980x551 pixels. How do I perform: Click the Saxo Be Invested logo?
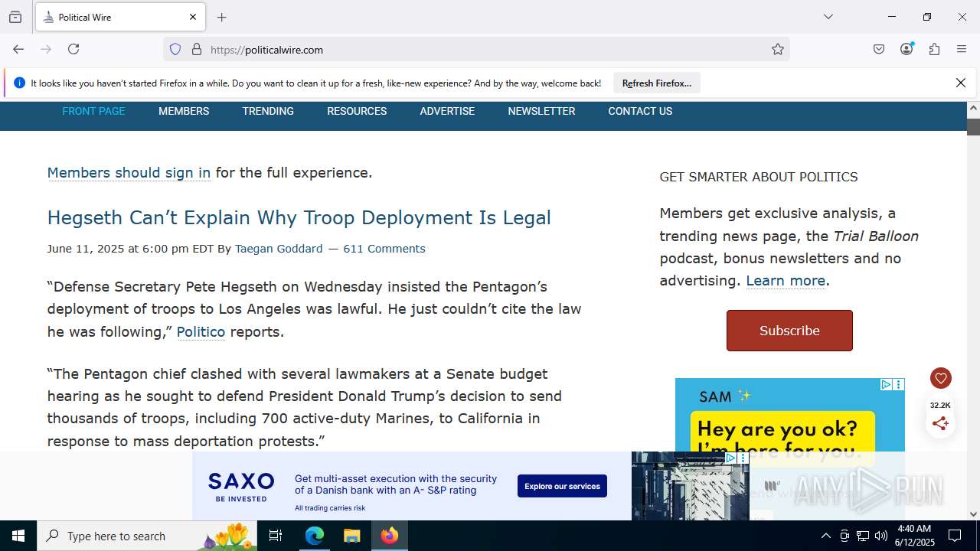(241, 486)
